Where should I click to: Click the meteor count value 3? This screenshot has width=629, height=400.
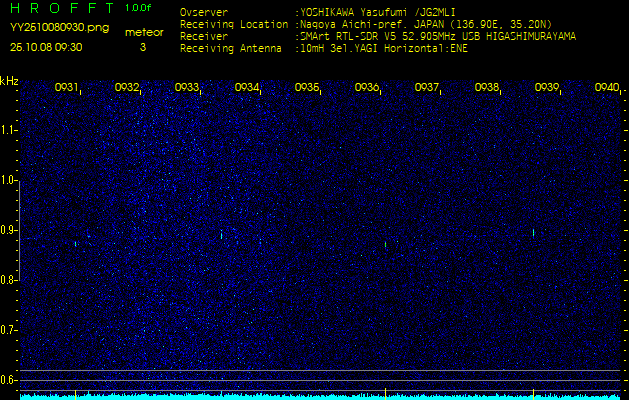(x=142, y=47)
